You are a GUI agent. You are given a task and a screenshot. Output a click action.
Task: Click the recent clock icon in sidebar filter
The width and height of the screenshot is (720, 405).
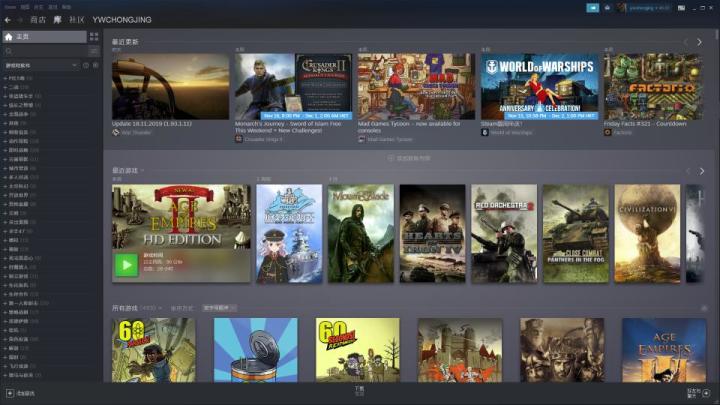(x=86, y=66)
